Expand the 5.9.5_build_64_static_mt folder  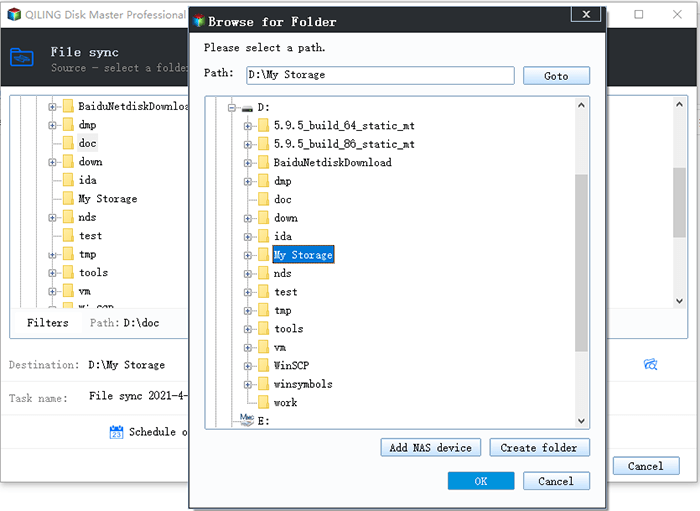248,125
